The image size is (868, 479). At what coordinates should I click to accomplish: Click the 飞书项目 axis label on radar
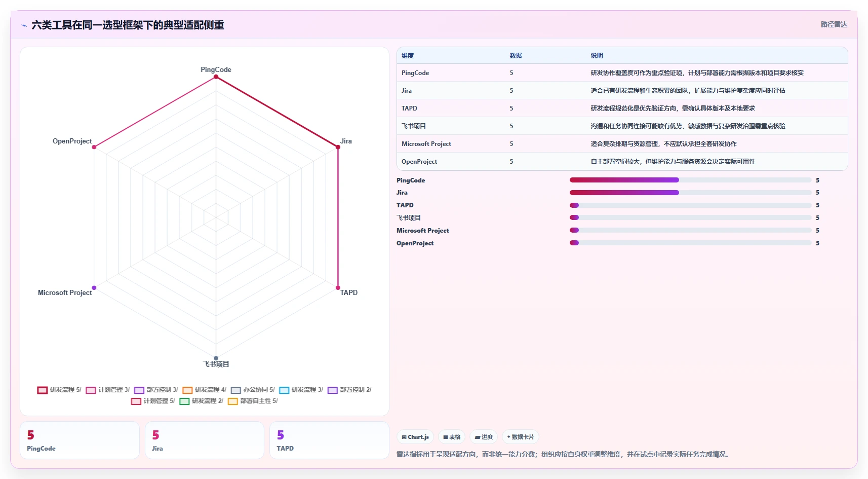pyautogui.click(x=216, y=364)
